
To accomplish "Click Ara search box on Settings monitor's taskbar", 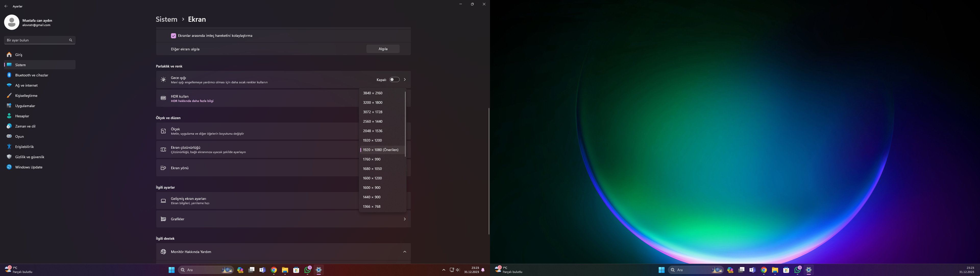I will click(x=206, y=270).
